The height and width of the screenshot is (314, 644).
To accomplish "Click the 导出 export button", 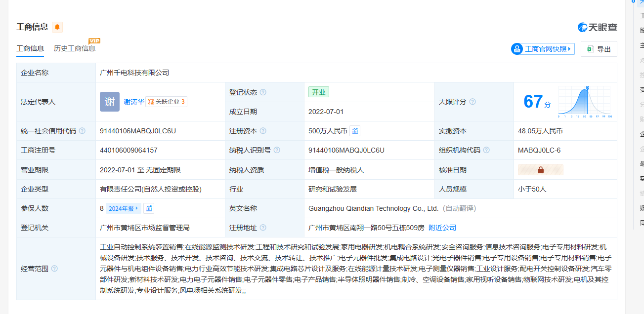I will [x=599, y=49].
